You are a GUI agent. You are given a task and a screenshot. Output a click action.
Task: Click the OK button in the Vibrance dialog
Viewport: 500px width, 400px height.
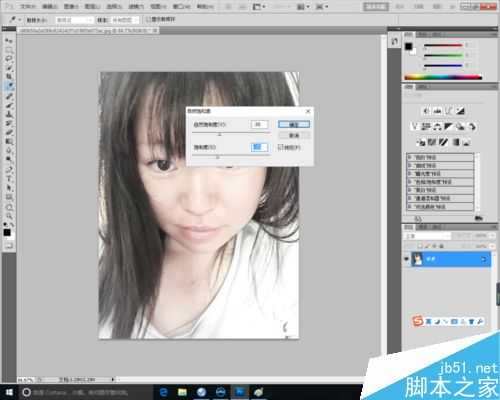pos(294,124)
